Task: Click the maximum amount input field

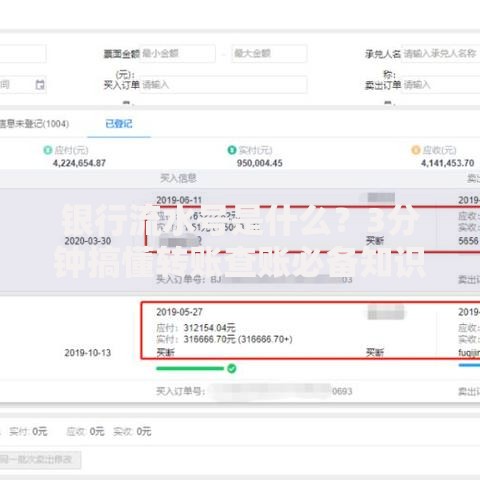Action: (x=269, y=53)
